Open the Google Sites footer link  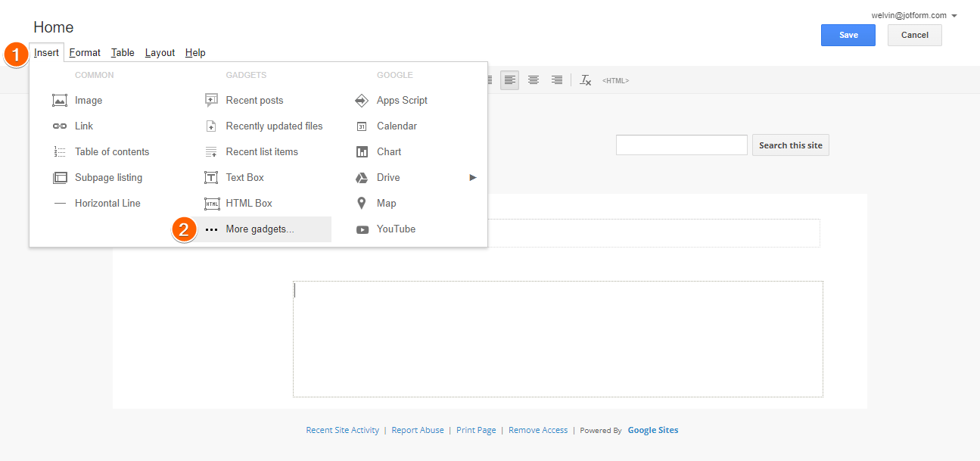pyautogui.click(x=652, y=430)
